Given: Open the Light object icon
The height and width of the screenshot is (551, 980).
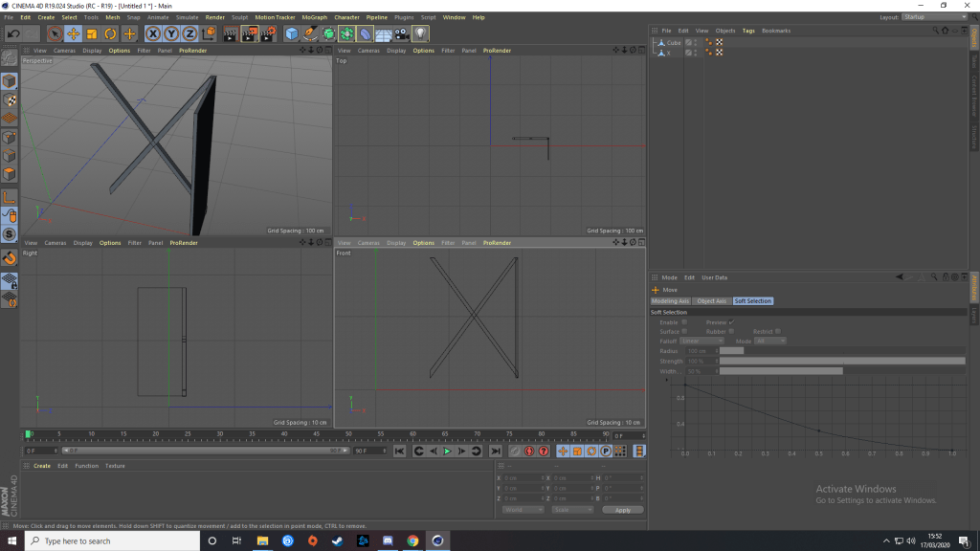Looking at the screenshot, I should coord(421,34).
